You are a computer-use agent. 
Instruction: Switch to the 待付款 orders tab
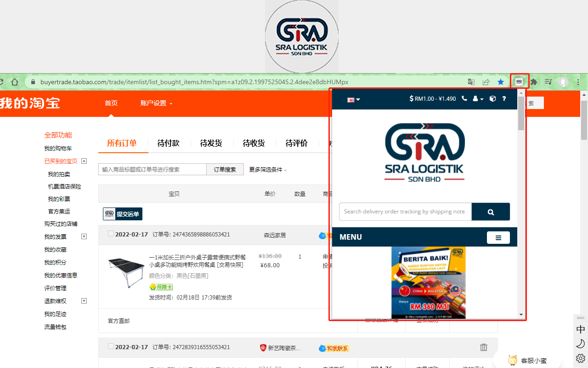169,143
